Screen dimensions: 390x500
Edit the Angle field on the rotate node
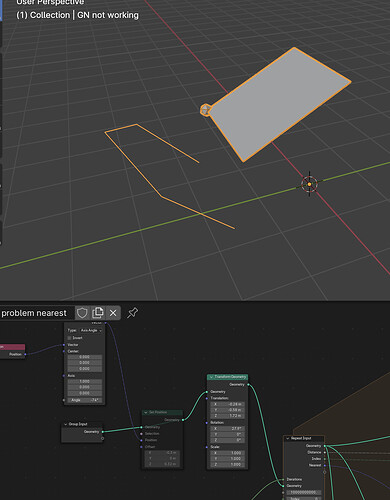point(85,400)
